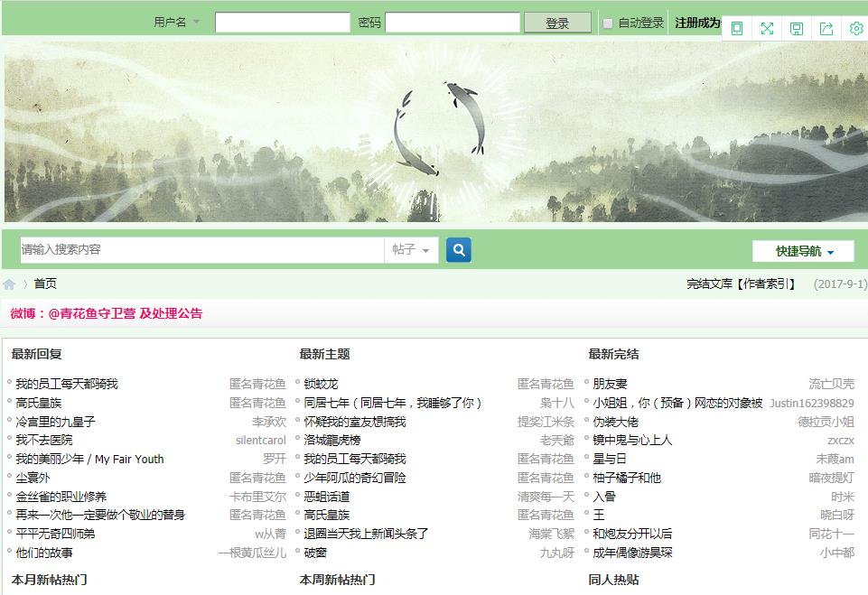Click into the main search input field

199,250
